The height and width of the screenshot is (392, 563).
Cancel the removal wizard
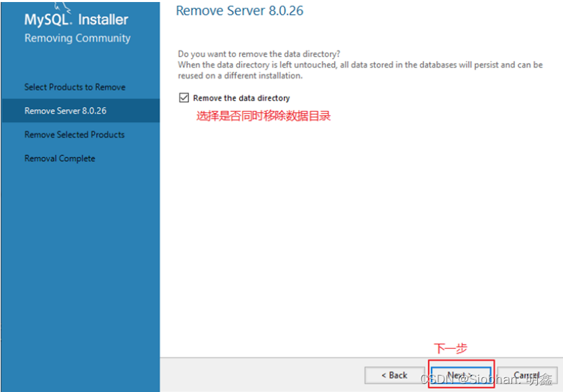(527, 375)
